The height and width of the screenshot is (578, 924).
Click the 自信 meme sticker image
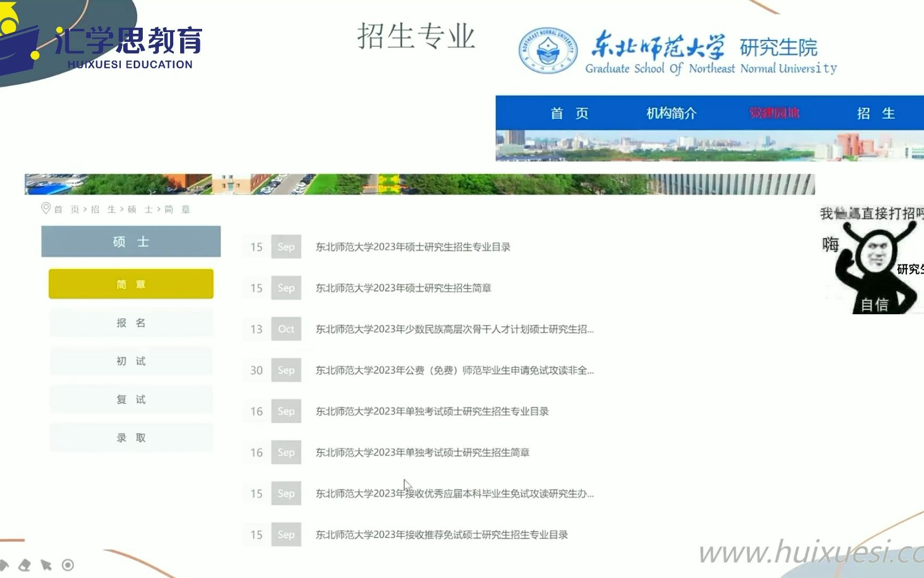pyautogui.click(x=872, y=260)
